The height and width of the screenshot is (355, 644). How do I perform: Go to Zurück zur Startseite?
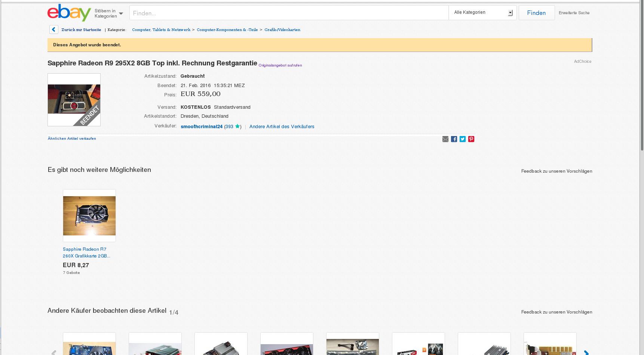click(81, 30)
